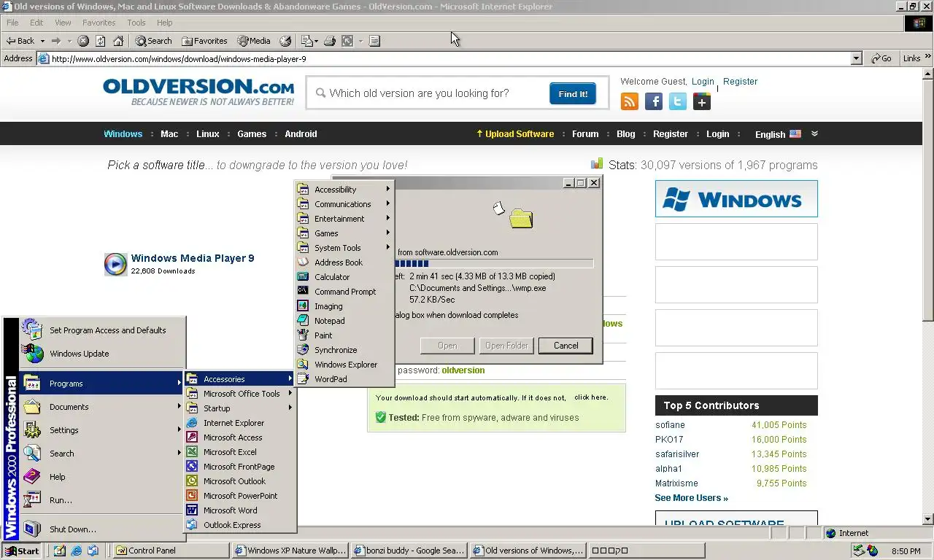This screenshot has height=560, width=934.
Task: Choose Shut Down in Start menu
Action: (102, 529)
